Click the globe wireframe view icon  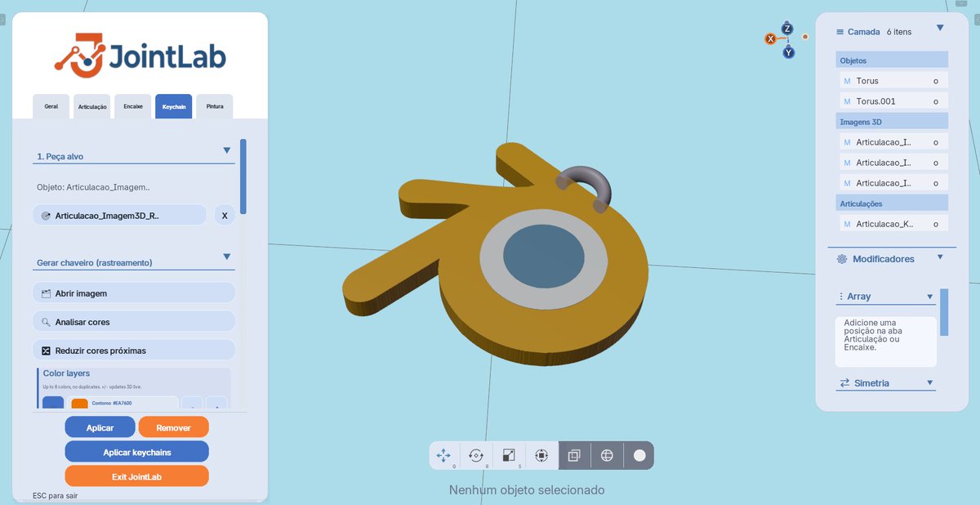tap(607, 455)
